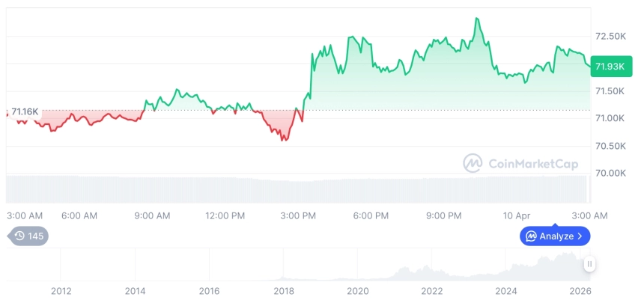
Task: Click the 72.50K price axis label
Action: tap(610, 37)
